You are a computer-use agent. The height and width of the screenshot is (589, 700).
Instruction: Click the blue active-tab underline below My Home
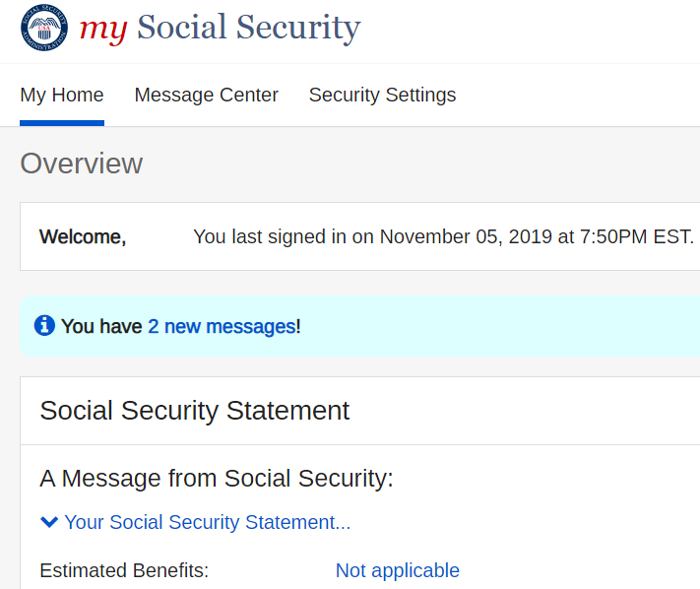tap(62, 123)
